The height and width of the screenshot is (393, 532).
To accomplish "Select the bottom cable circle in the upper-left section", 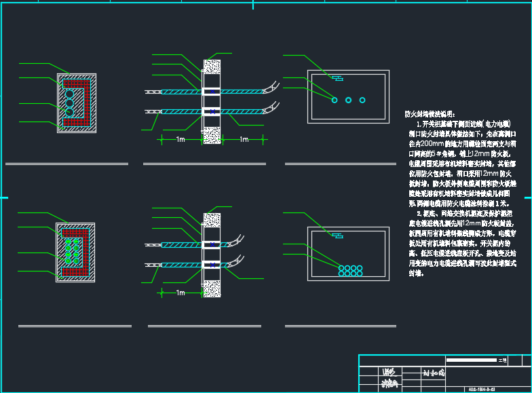I will pos(69,113).
